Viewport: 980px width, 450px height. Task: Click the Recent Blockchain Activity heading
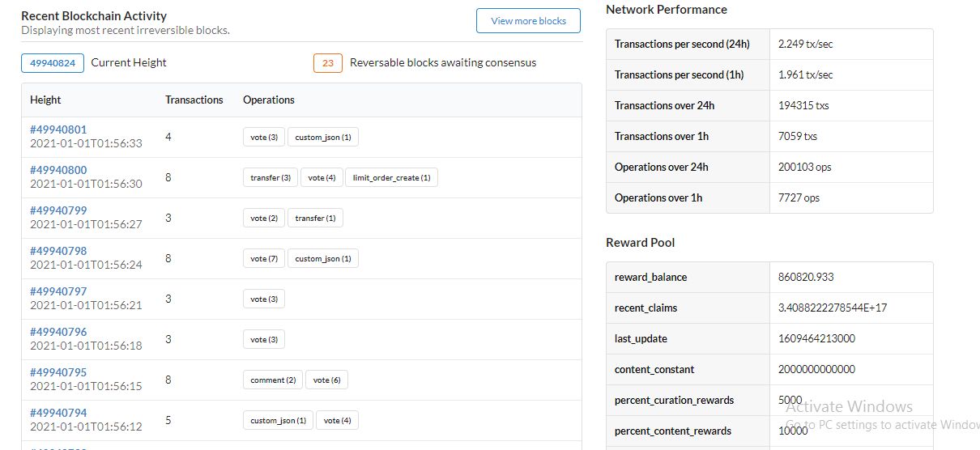tap(94, 15)
